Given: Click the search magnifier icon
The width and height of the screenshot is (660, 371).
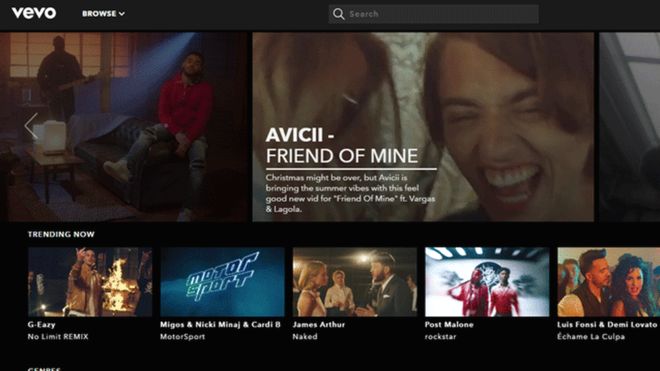Looking at the screenshot, I should point(338,14).
